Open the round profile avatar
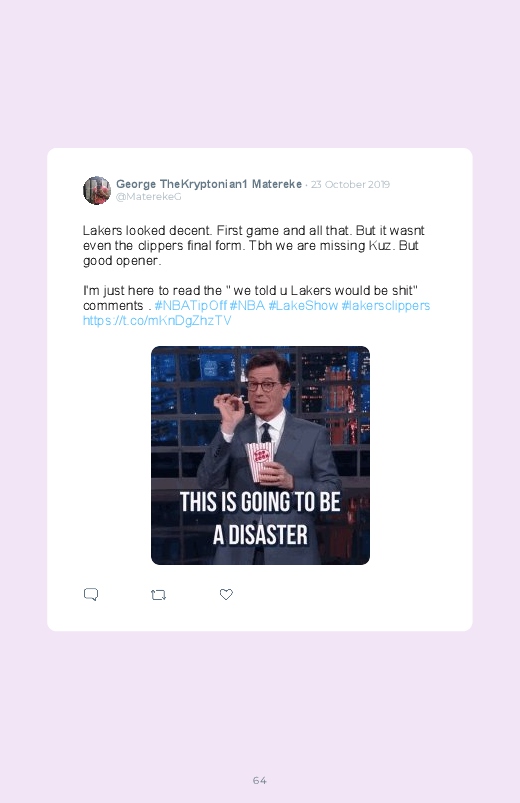This screenshot has height=803, width=520. (97, 190)
